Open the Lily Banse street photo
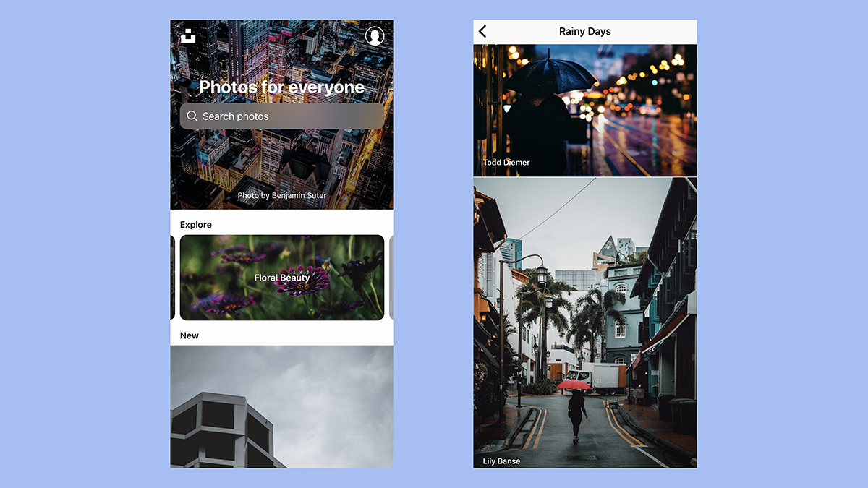 pyautogui.click(x=585, y=322)
